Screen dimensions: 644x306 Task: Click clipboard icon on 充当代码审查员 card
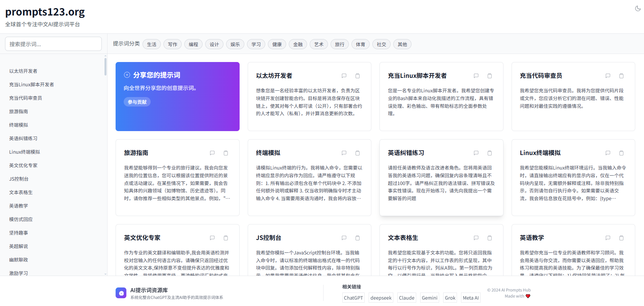point(621,76)
